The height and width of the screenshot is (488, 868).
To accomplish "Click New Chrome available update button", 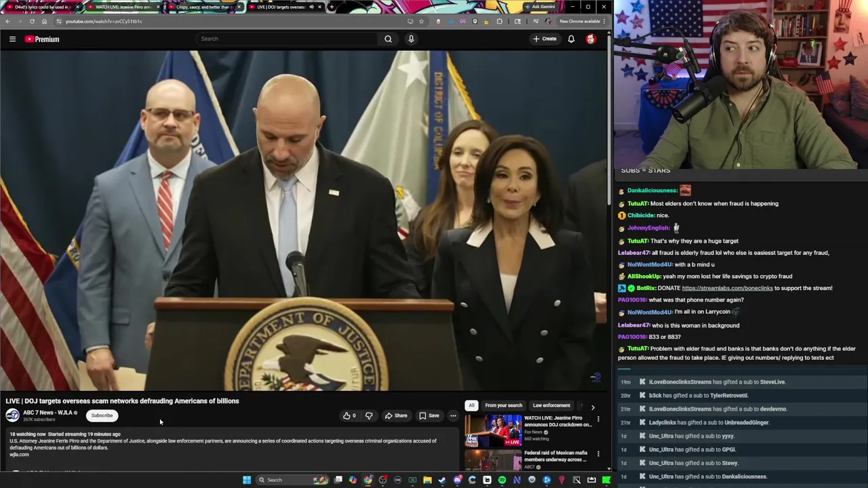I will coord(580,21).
